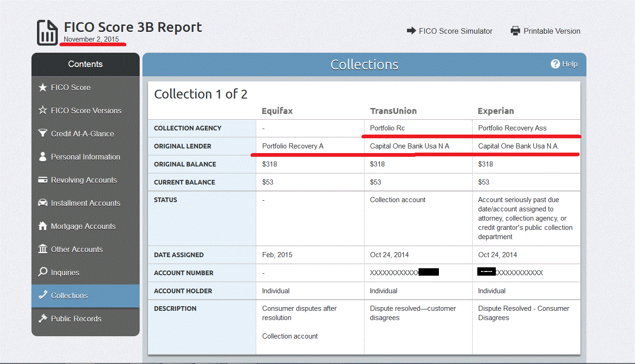Click the printer icon for Printable Version

point(515,31)
